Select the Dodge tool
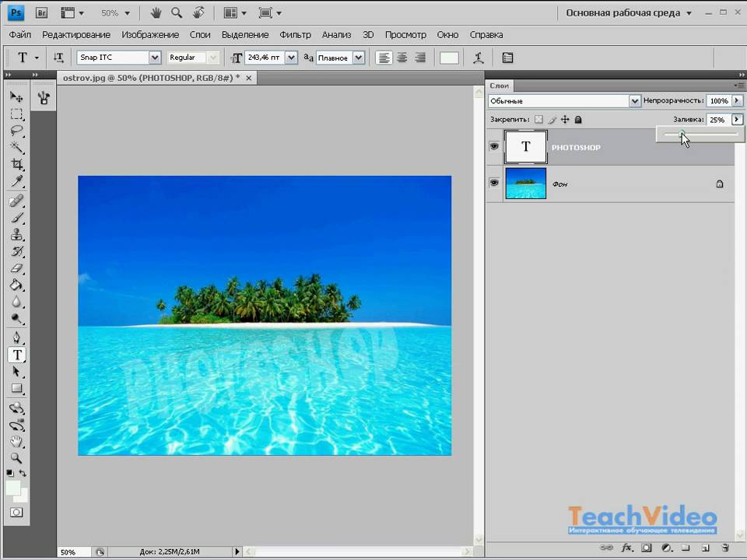Viewport: 747px width, 560px height. point(16,319)
